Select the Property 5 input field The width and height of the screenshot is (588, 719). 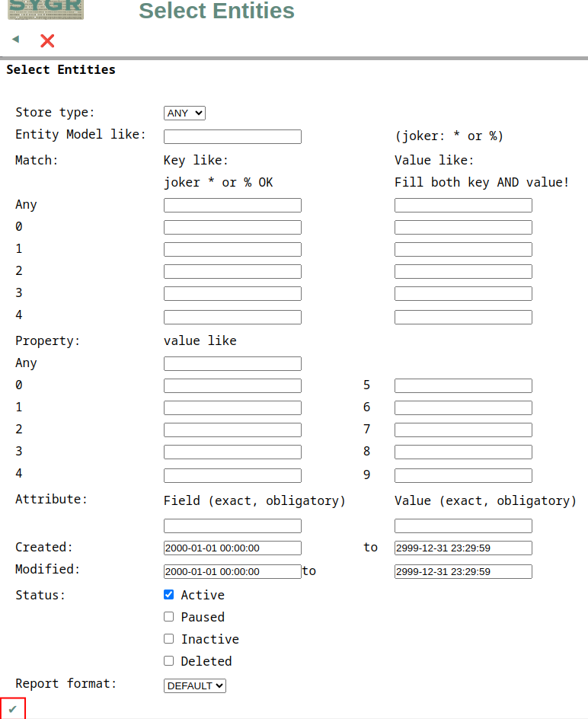point(463,385)
